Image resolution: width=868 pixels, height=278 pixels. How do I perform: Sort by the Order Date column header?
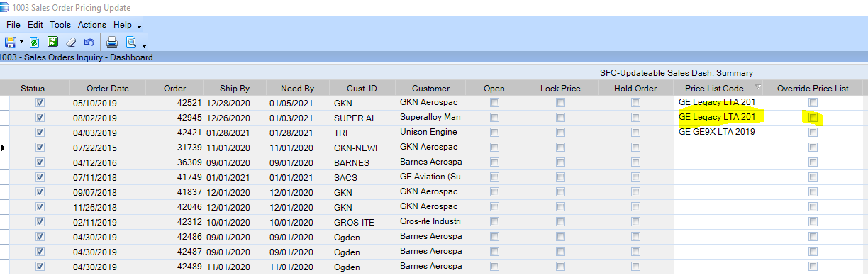click(108, 89)
